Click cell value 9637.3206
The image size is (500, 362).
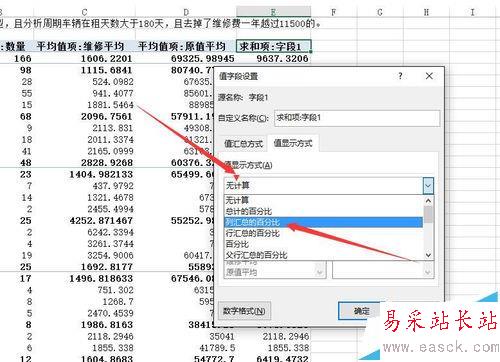pyautogui.click(x=282, y=59)
